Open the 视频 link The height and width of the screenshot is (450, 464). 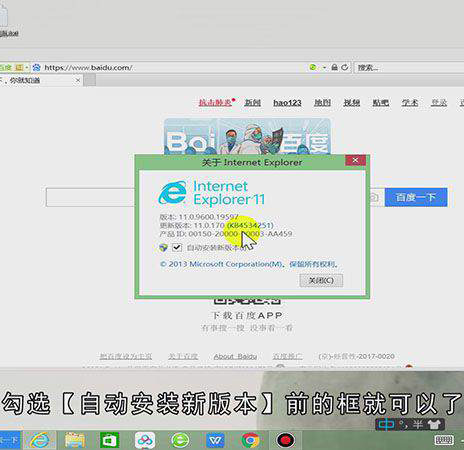[x=352, y=103]
